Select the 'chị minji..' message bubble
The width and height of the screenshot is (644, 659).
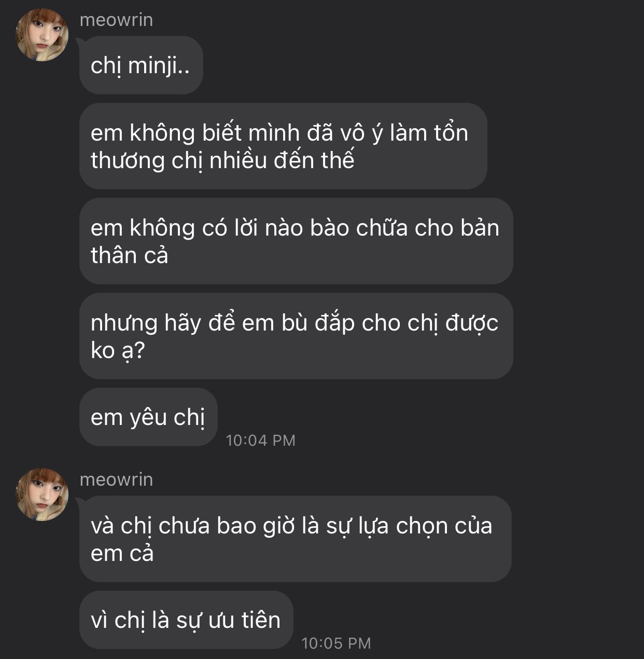(x=141, y=65)
